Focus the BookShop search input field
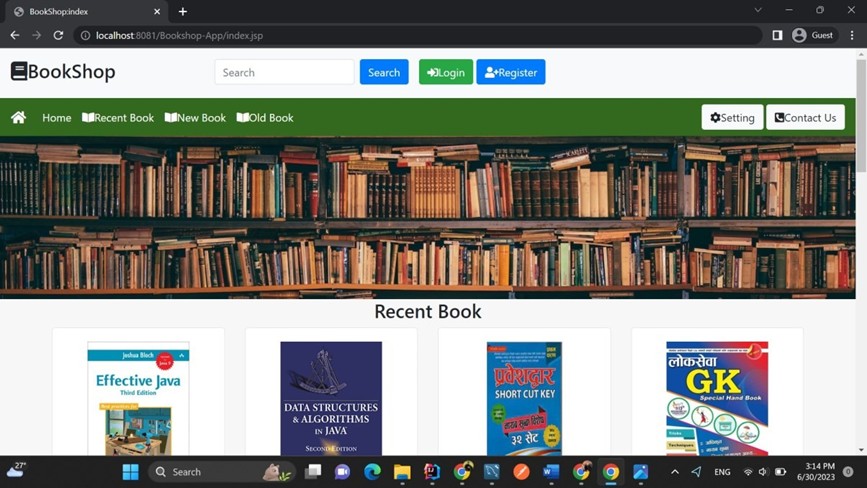Image resolution: width=867 pixels, height=488 pixels. pos(284,72)
